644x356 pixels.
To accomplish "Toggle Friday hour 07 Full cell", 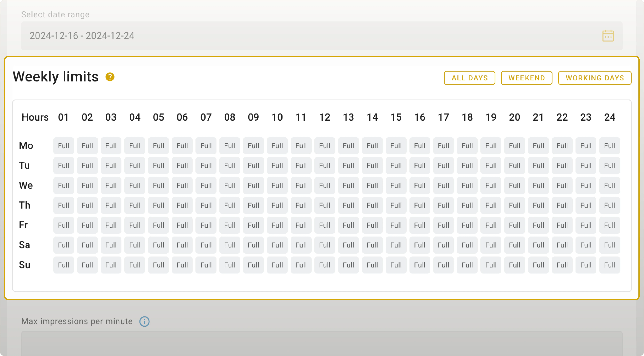I will click(206, 225).
